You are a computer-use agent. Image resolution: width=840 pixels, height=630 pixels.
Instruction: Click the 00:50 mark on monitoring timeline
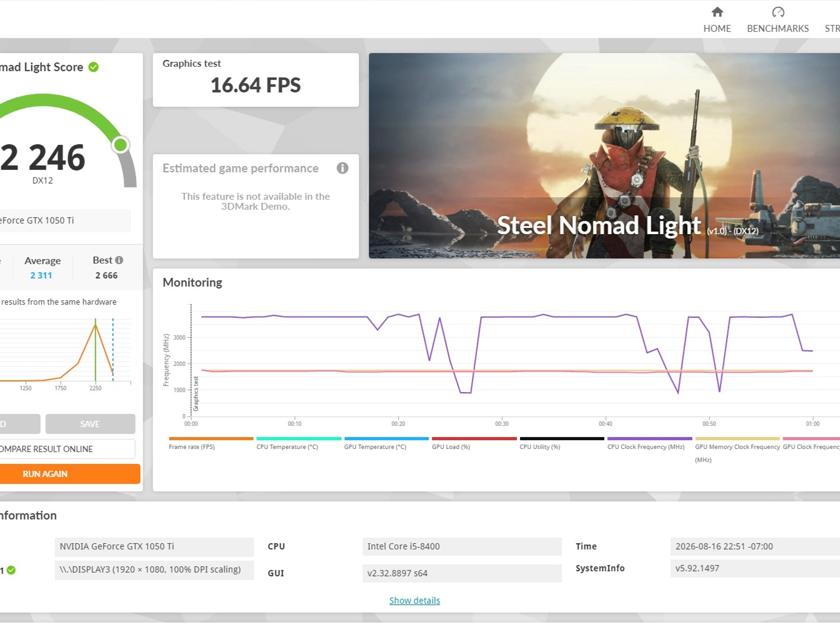coord(709,424)
